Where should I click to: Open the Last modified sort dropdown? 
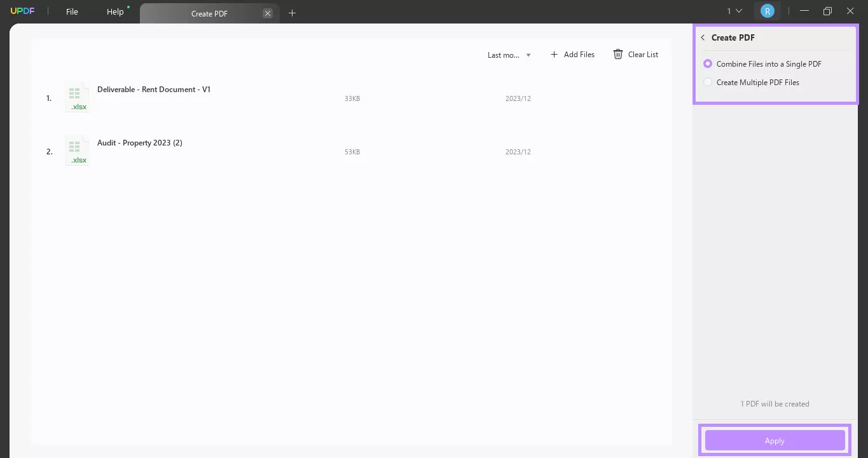click(x=508, y=55)
